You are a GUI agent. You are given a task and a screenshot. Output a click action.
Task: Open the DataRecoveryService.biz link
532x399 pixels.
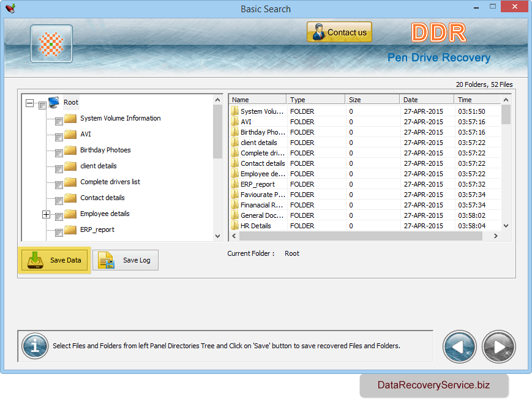tap(433, 385)
